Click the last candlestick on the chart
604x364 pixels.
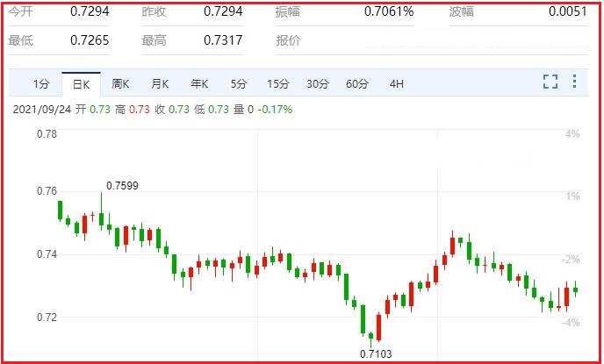click(x=576, y=289)
